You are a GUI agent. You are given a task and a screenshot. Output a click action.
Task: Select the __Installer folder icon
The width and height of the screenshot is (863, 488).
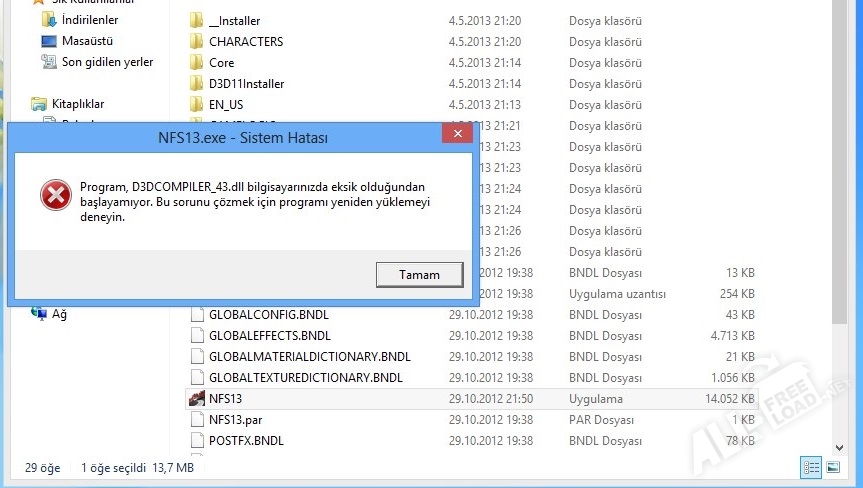[197, 21]
